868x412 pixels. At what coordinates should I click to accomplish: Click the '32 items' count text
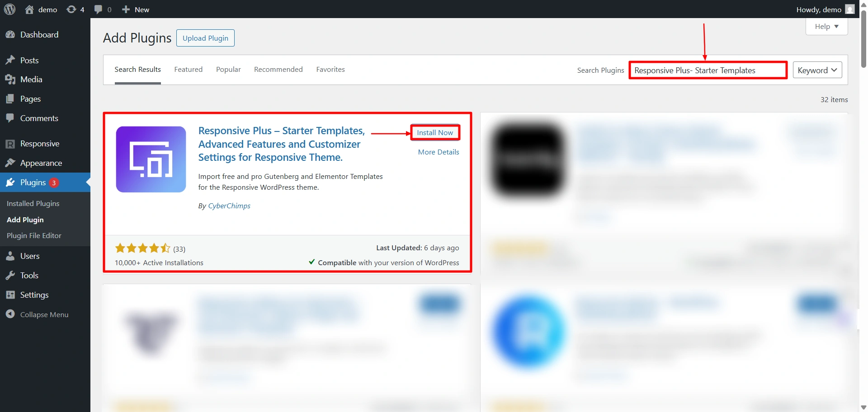coord(834,99)
